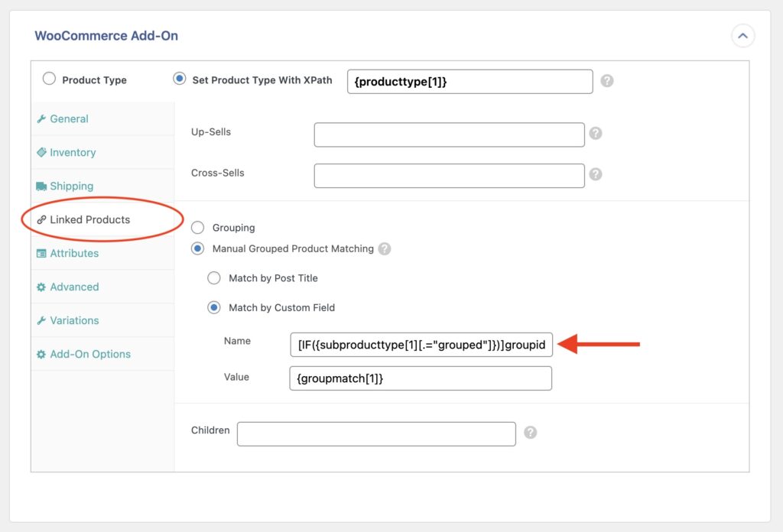The width and height of the screenshot is (783, 532).
Task: Click the wrench icon beside Variations
Action: [43, 320]
